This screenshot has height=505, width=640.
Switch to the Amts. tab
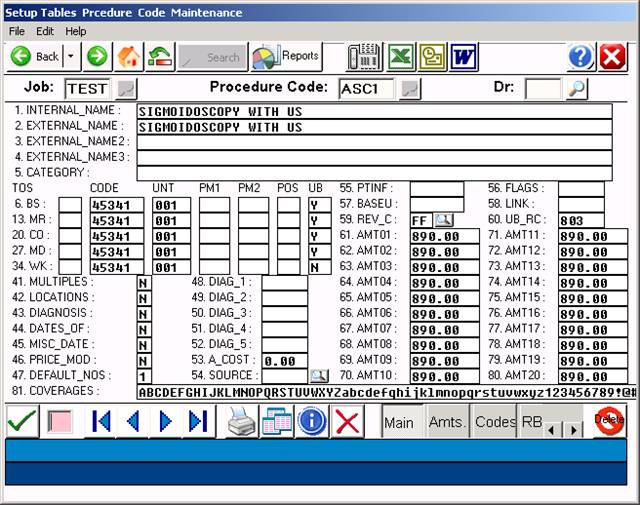coord(447,423)
